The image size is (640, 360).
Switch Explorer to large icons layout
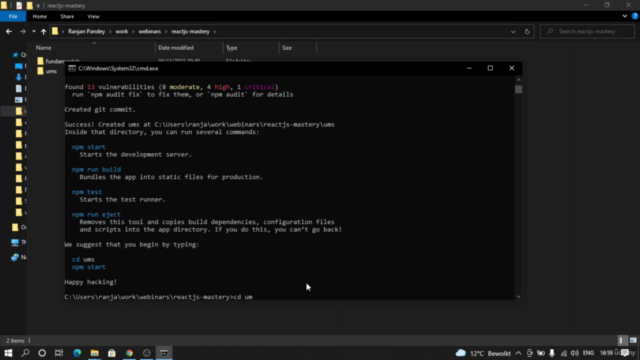tap(633, 340)
